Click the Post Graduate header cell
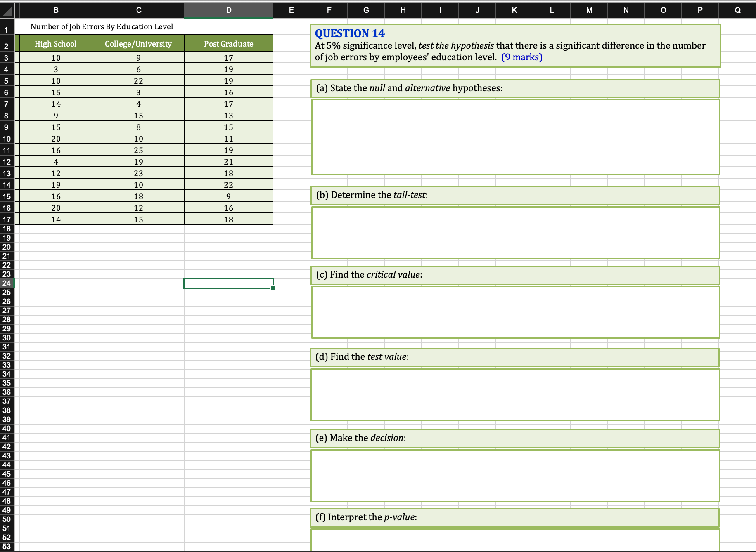The image size is (756, 552). tap(228, 43)
